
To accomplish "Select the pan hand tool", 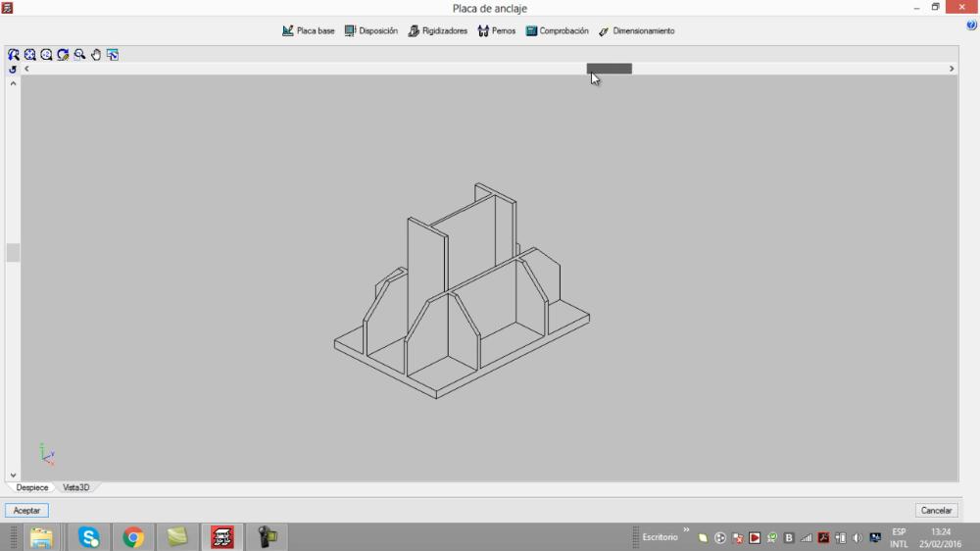I will (96, 54).
